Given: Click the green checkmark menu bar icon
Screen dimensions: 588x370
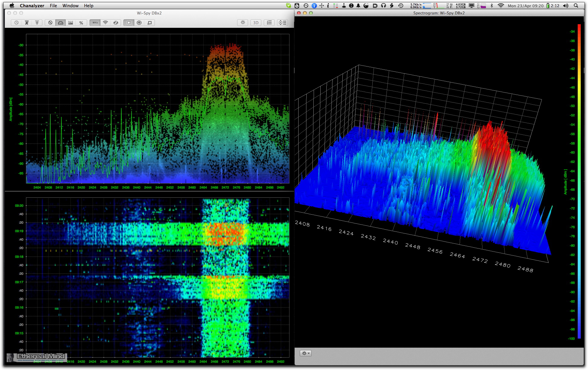Looking at the screenshot, I should click(x=289, y=5).
